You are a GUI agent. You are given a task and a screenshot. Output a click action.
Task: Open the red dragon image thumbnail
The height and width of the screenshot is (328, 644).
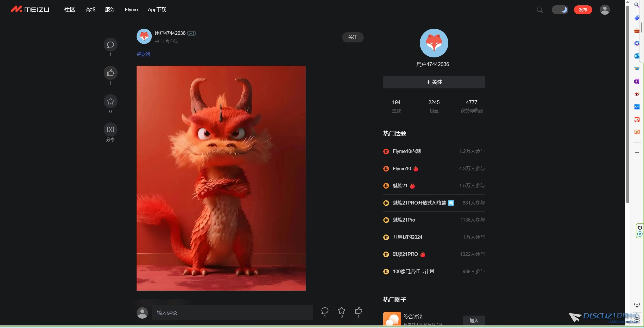pyautogui.click(x=221, y=178)
